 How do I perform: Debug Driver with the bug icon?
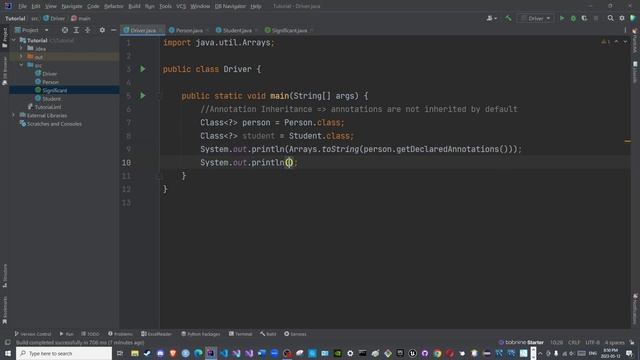[573, 18]
